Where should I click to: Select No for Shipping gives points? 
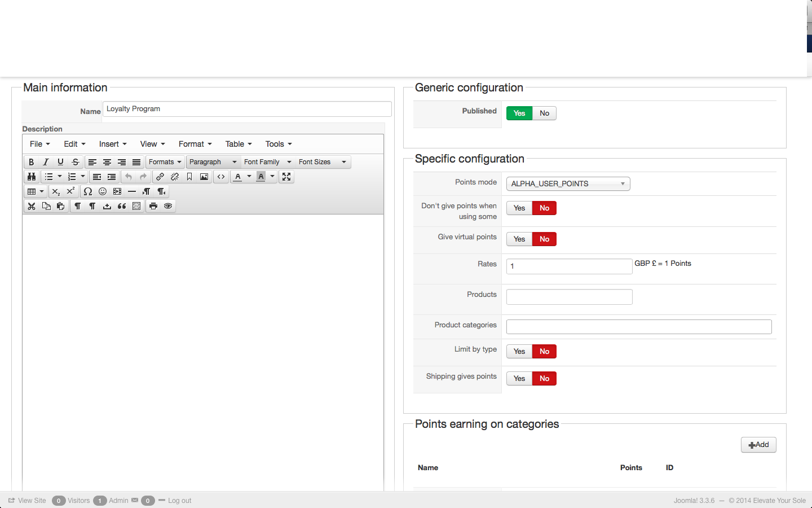point(544,379)
